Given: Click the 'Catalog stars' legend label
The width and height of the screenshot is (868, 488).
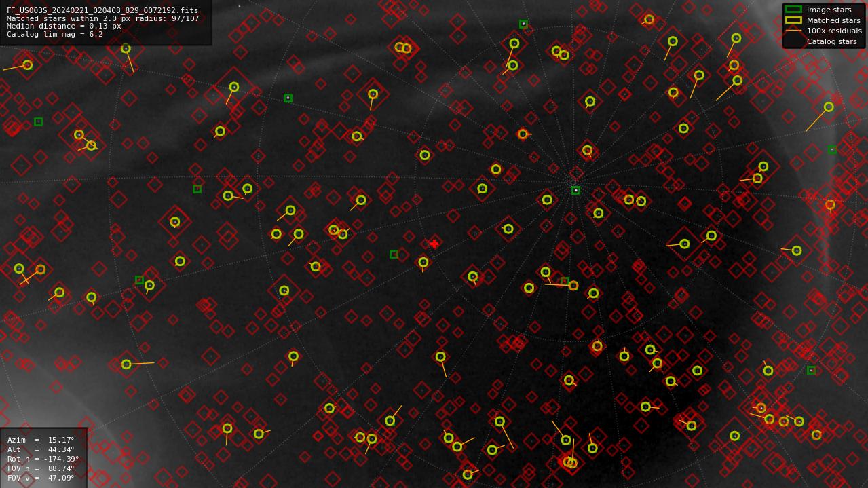Looking at the screenshot, I should (831, 42).
